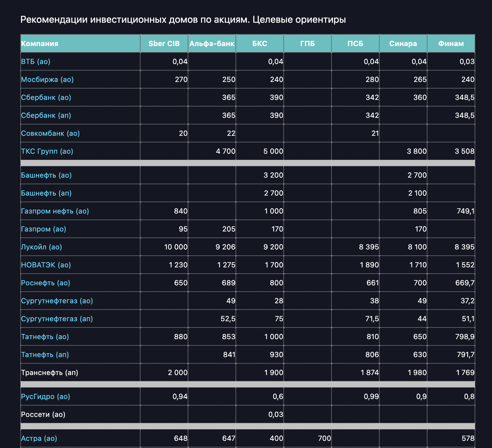Click the Альфа-банк column header
Viewport: 492px width, 448px height.
(x=212, y=44)
